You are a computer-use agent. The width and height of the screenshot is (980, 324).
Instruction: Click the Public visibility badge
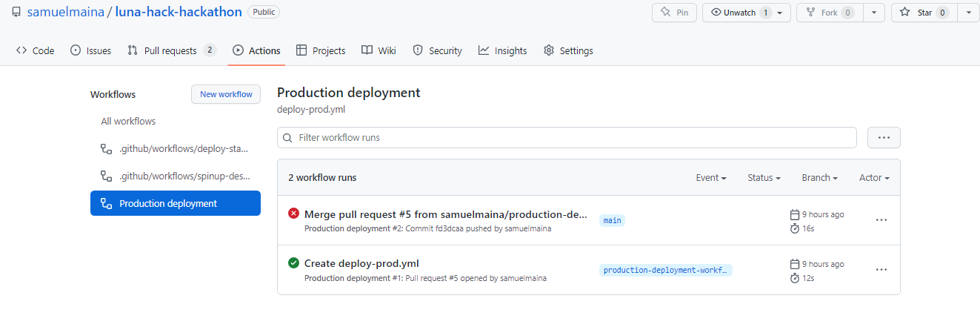tap(264, 13)
